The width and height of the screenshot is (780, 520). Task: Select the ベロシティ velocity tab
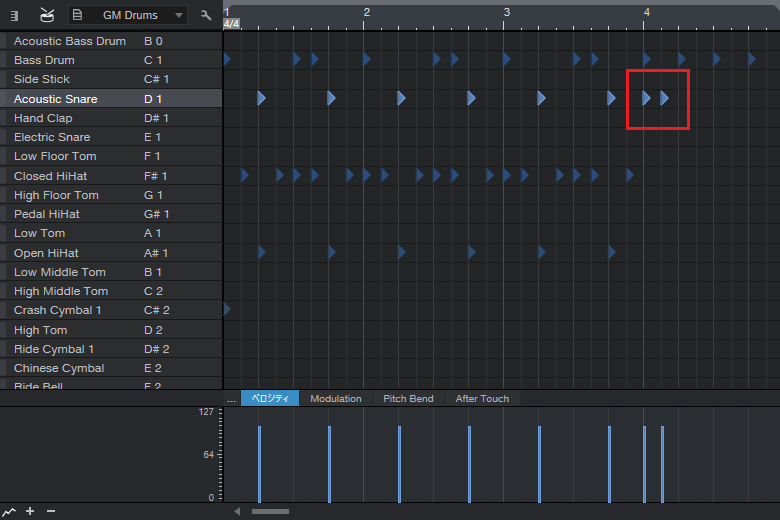[x=269, y=398]
